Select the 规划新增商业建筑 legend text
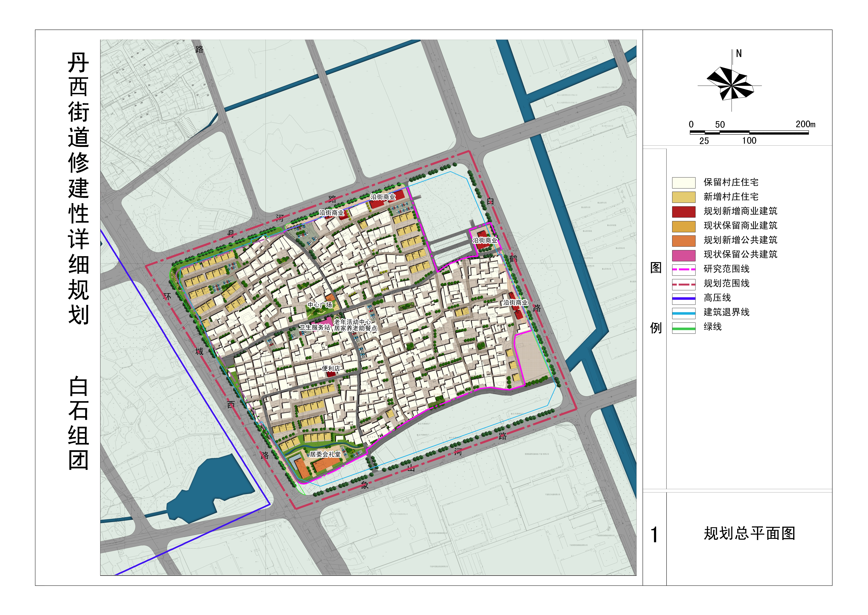868x615 pixels. point(740,211)
